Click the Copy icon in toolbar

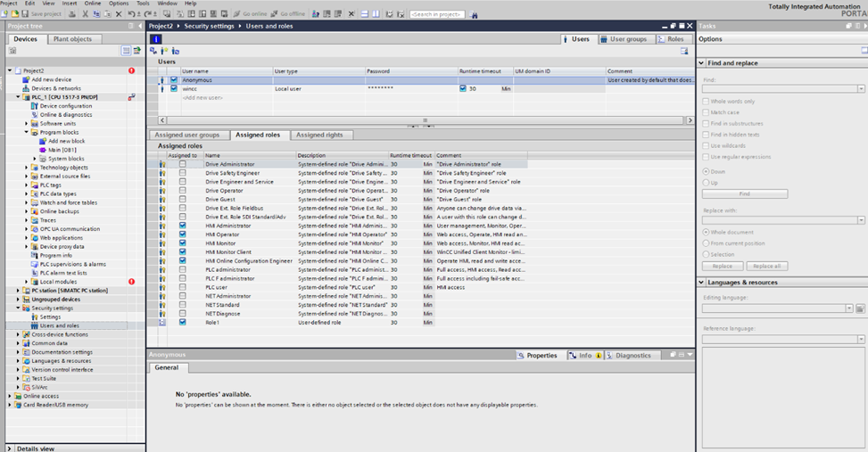click(97, 14)
